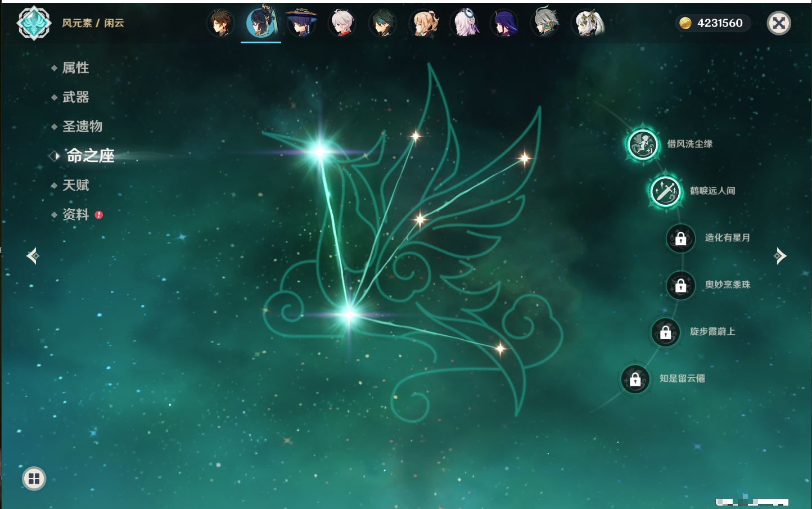Viewport: 812px width, 509px height.
Task: Close the character screen with X button
Action: pos(779,23)
